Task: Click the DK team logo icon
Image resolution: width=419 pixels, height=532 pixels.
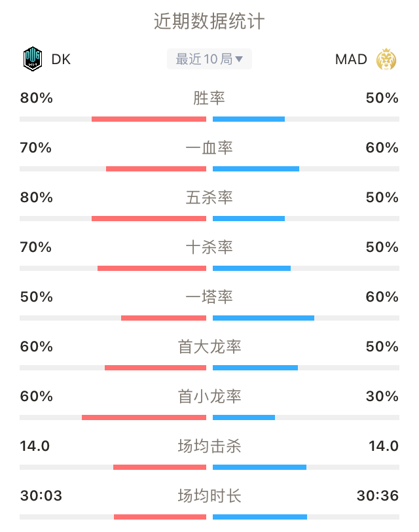Action: click(33, 59)
